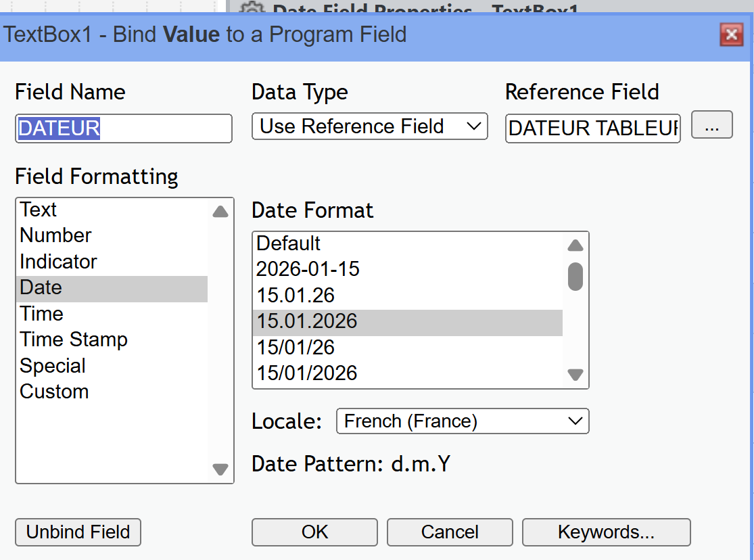
Task: Select Custom field formatting
Action: pyautogui.click(x=54, y=392)
